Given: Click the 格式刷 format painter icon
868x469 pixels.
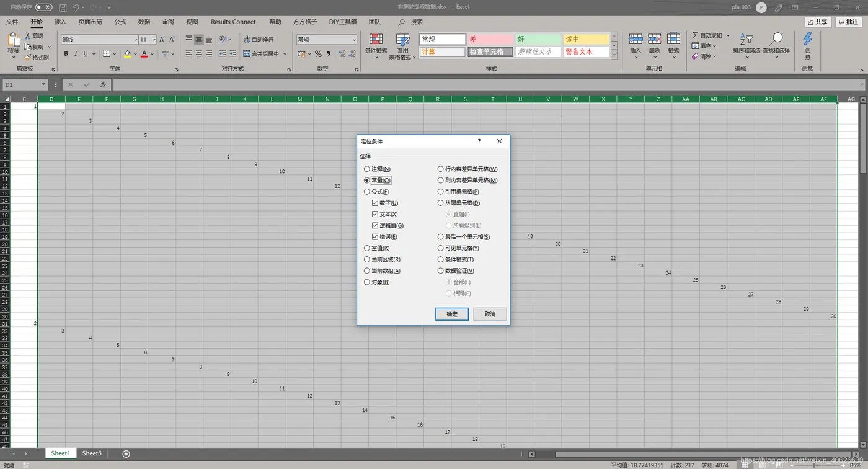Looking at the screenshot, I should coord(28,57).
